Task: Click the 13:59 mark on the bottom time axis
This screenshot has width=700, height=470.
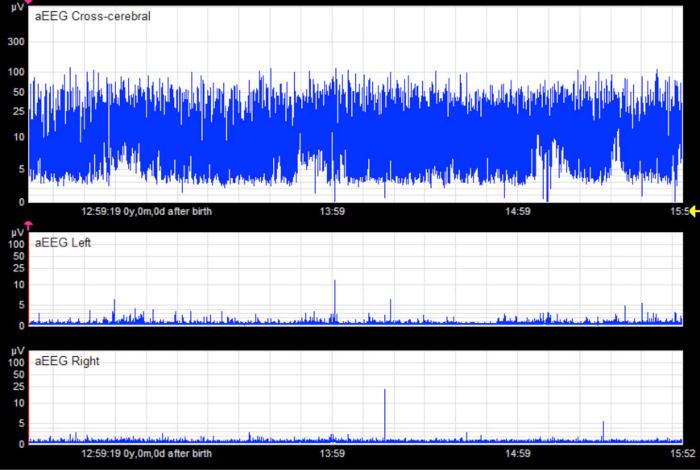Action: pos(332,453)
